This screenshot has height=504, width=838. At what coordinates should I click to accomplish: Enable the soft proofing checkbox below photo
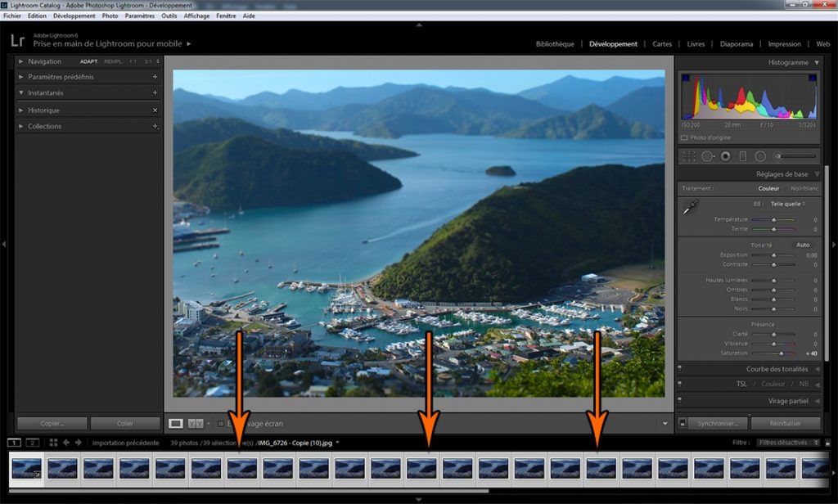(220, 424)
